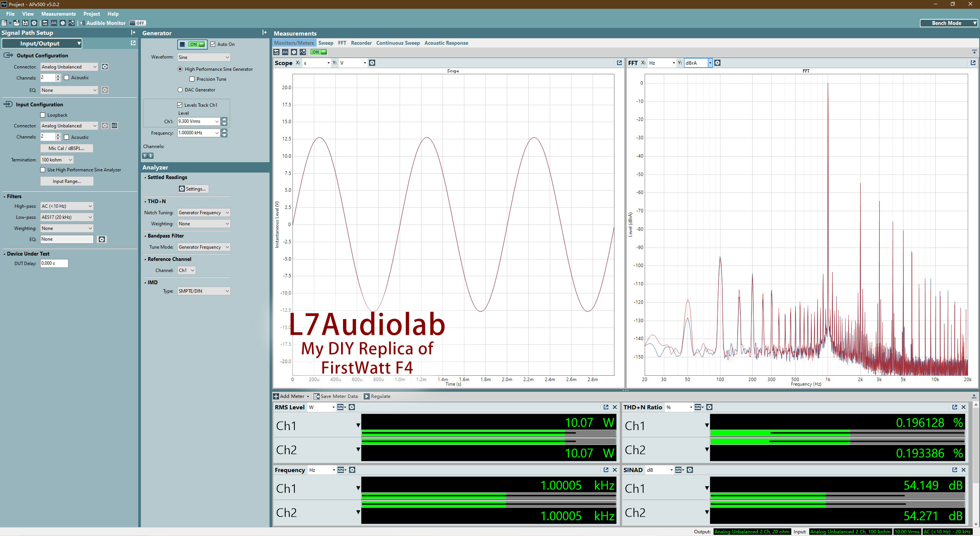
Task: Collapse the Generator panel with arrow icon
Action: click(265, 33)
